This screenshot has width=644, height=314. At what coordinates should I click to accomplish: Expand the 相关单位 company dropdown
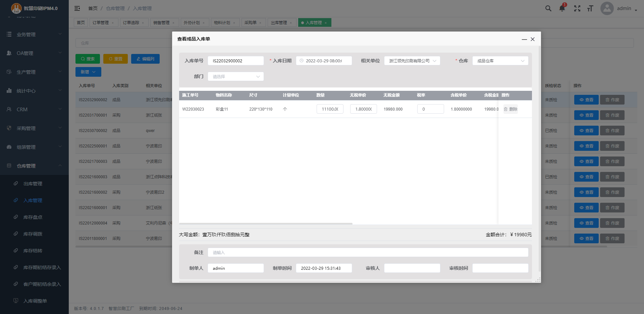412,61
